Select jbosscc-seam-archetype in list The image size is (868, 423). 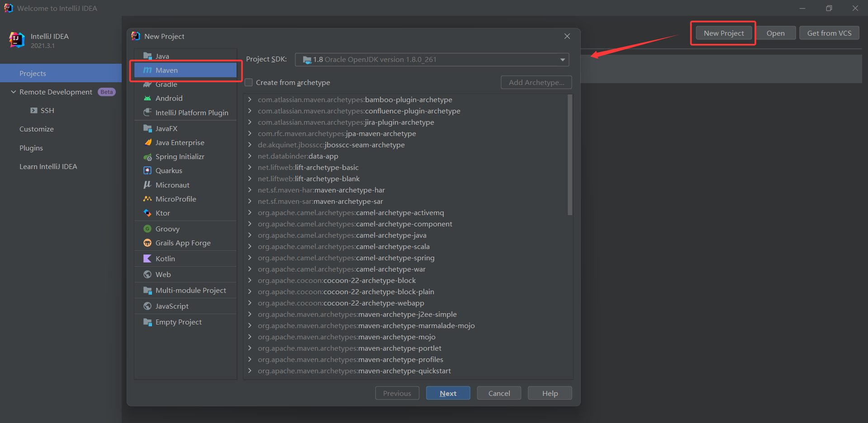click(x=331, y=145)
